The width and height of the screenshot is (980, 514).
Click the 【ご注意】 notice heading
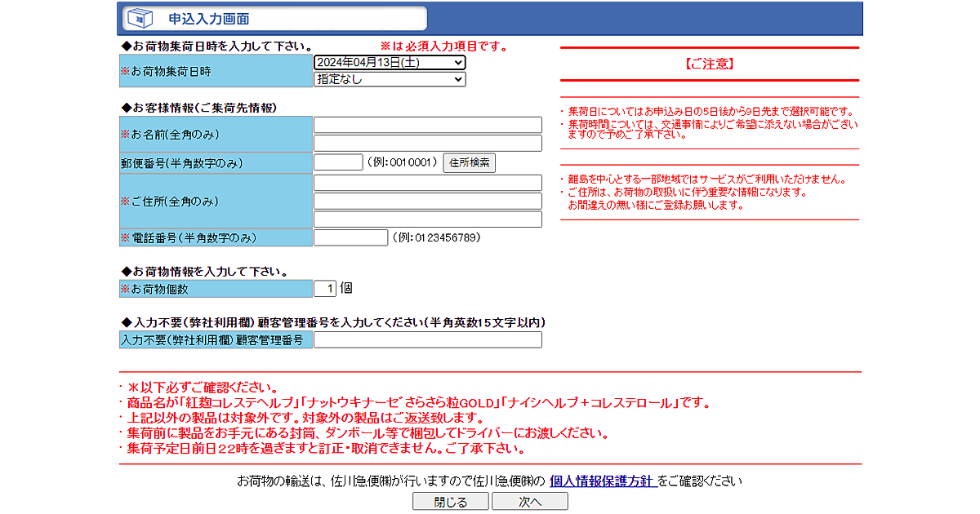[709, 64]
